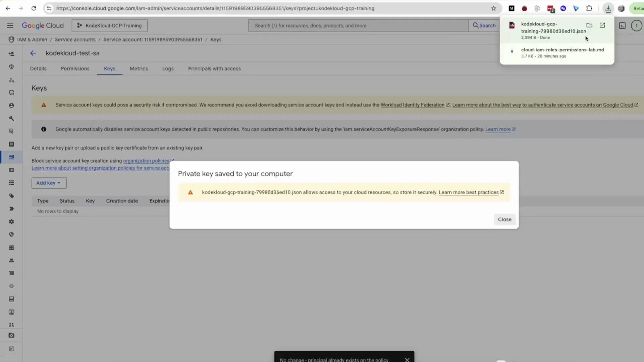Click the IAM & Admin shield breadcrumb icon
This screenshot has width=644, height=362.
pyautogui.click(x=11, y=40)
